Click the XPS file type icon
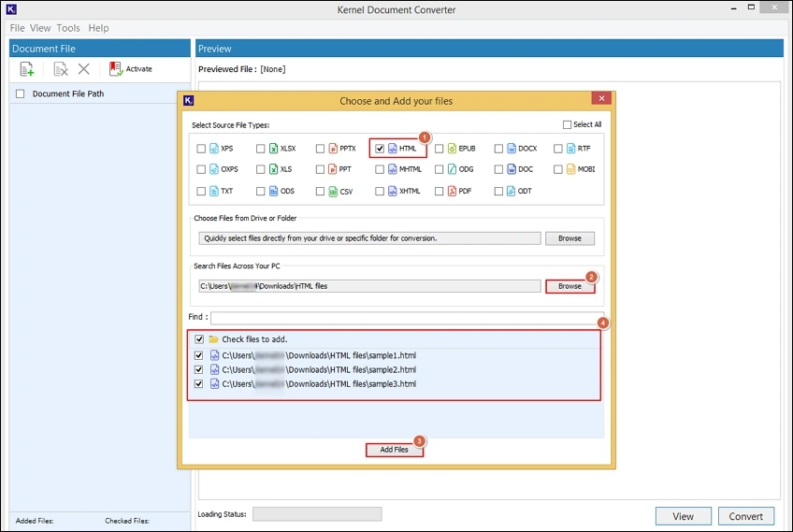Screen dimensions: 793x532 click(214, 148)
